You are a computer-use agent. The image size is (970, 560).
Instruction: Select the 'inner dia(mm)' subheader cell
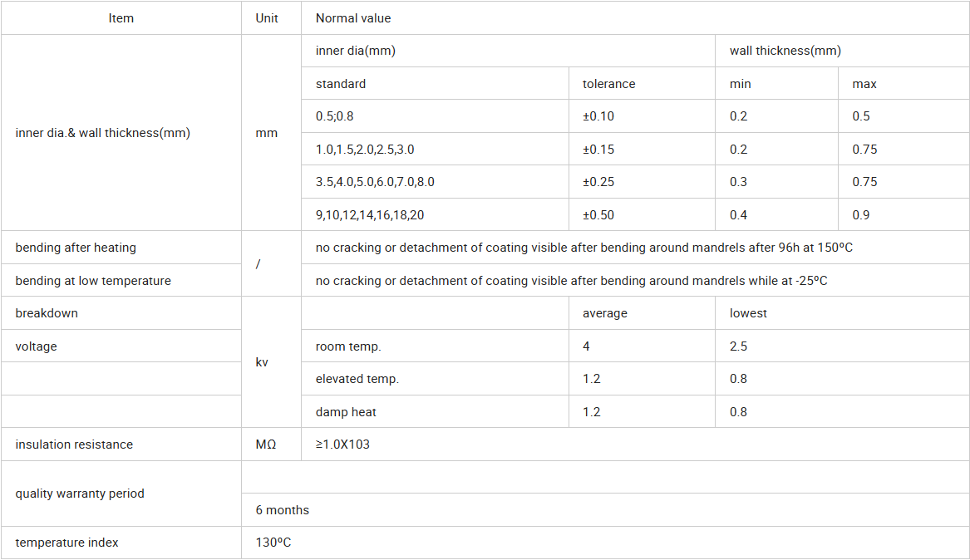[508, 51]
